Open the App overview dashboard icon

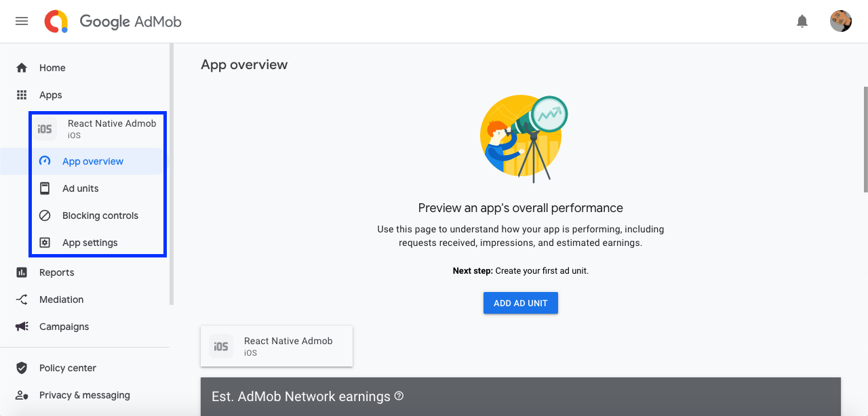point(45,161)
